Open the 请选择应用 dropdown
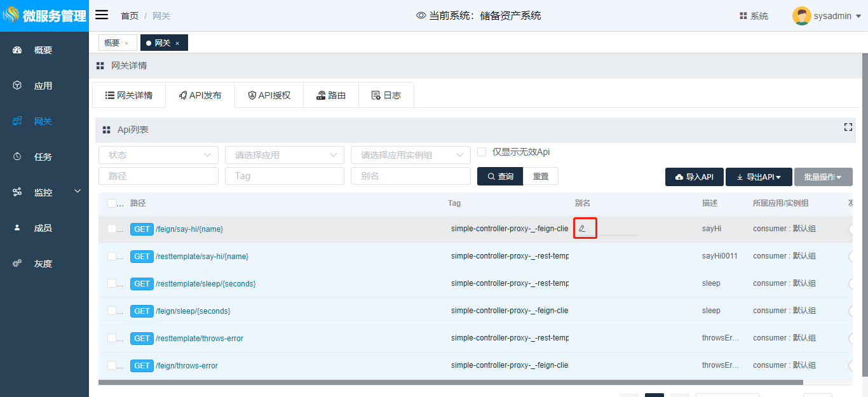 coord(284,155)
